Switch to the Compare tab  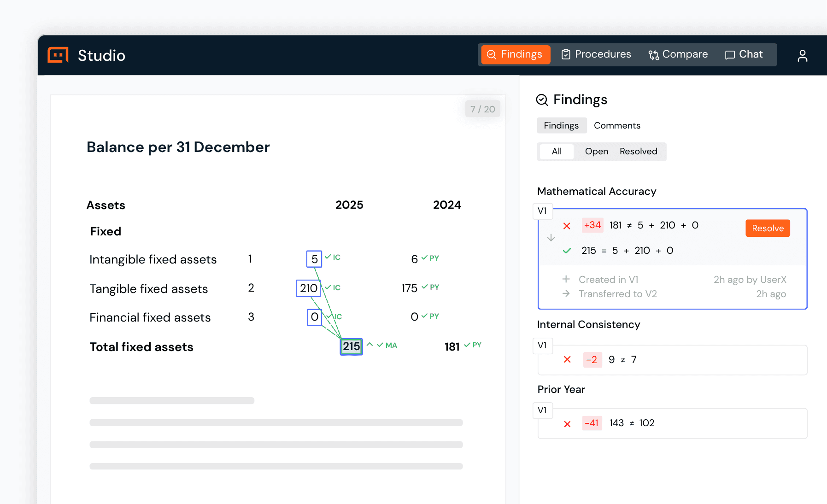tap(678, 54)
